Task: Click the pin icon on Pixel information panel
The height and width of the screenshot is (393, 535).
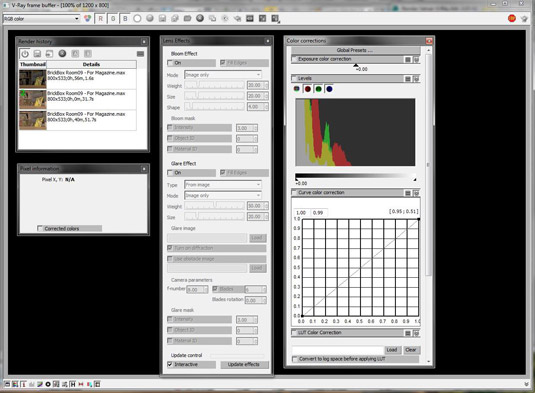Action: 144,169
